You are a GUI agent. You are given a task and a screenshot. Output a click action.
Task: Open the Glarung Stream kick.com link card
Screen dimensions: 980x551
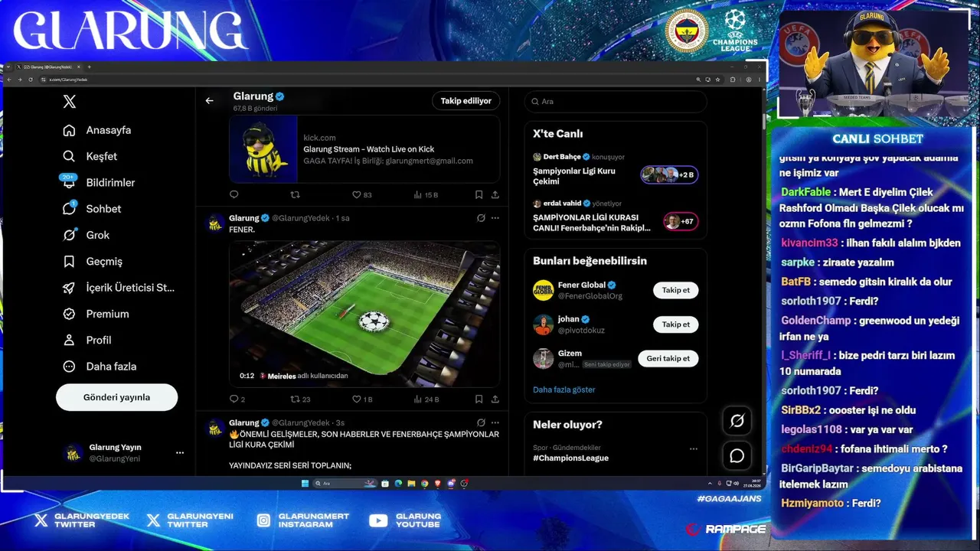pos(364,149)
